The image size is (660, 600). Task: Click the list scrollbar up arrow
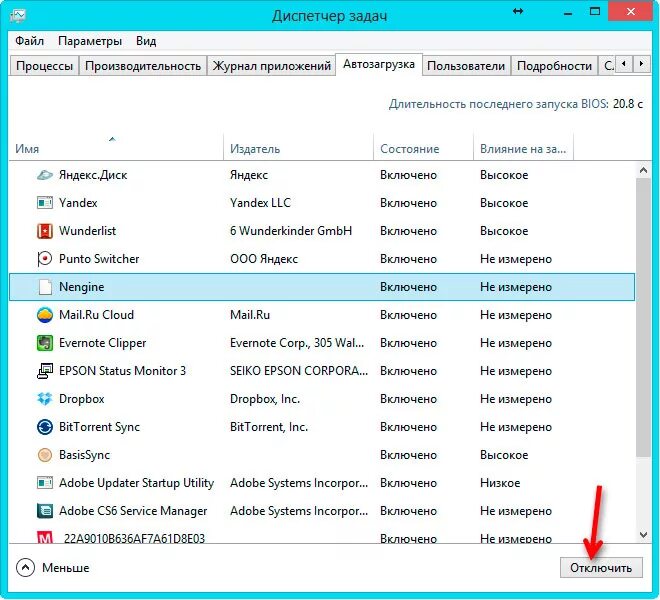[x=643, y=170]
